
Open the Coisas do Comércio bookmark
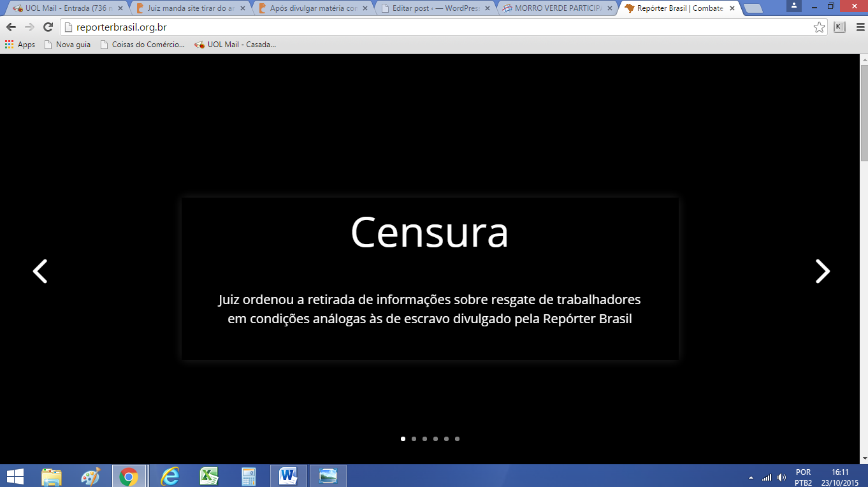(142, 45)
